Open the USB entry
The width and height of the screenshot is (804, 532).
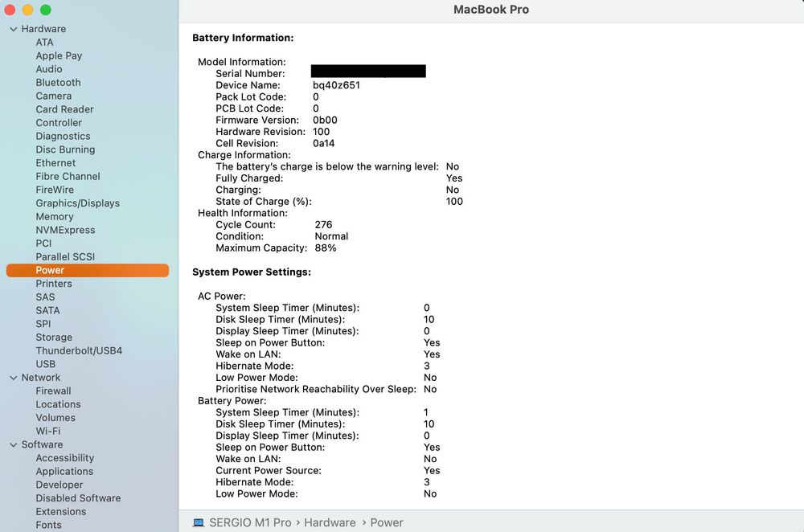click(46, 364)
